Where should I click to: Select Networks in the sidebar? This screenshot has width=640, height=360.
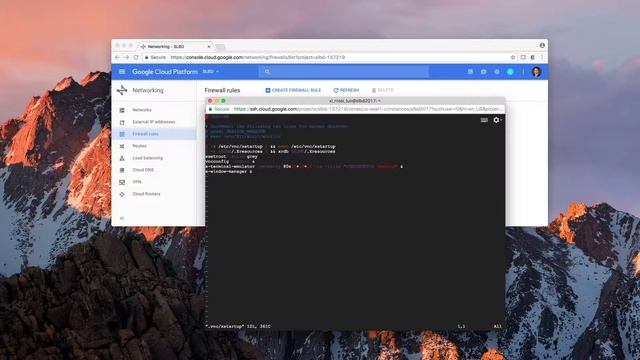pos(142,110)
